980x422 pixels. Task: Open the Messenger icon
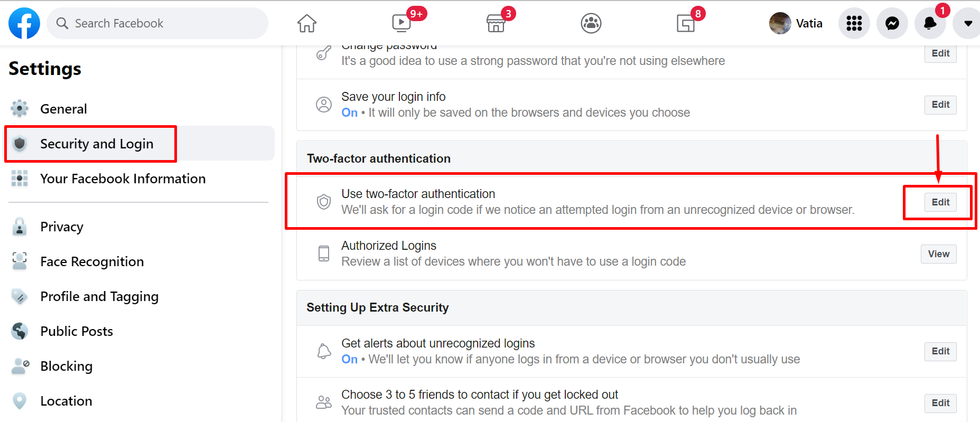click(892, 23)
